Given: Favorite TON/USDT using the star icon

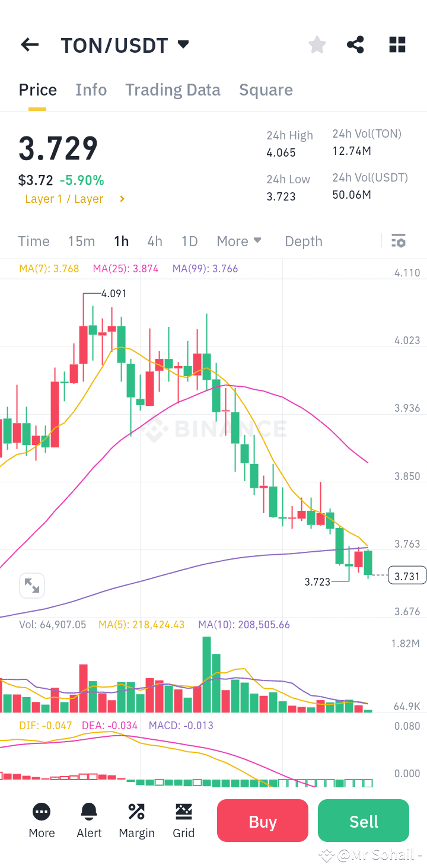Looking at the screenshot, I should pyautogui.click(x=317, y=44).
